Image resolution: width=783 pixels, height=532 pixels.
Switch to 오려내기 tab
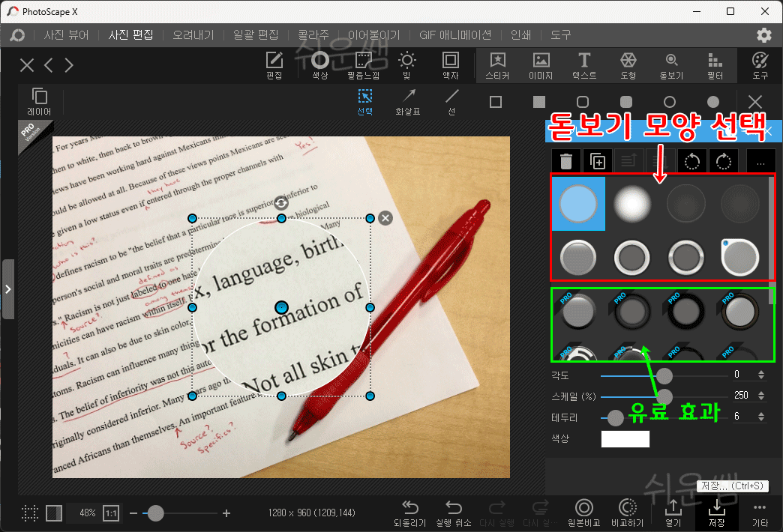click(193, 35)
